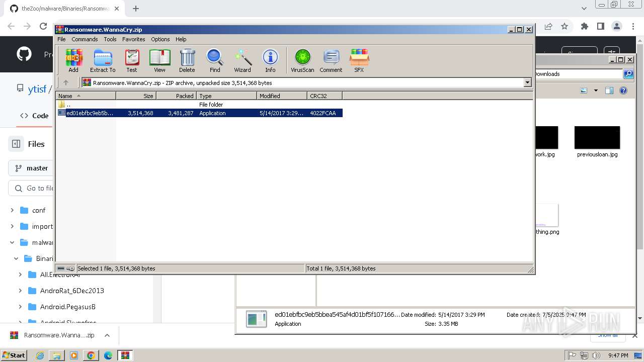
Task: Sort by Modified column header
Action: (x=282, y=96)
